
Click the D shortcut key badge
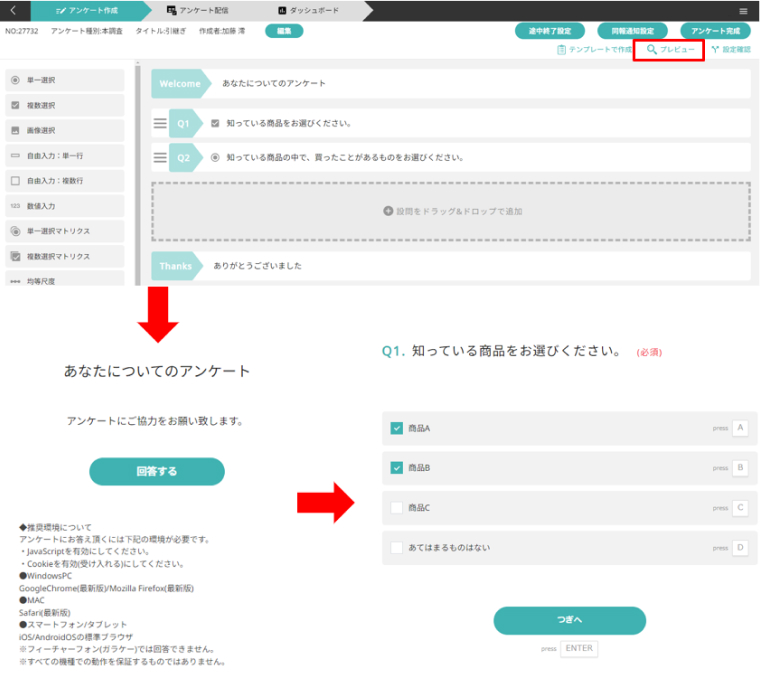(740, 548)
